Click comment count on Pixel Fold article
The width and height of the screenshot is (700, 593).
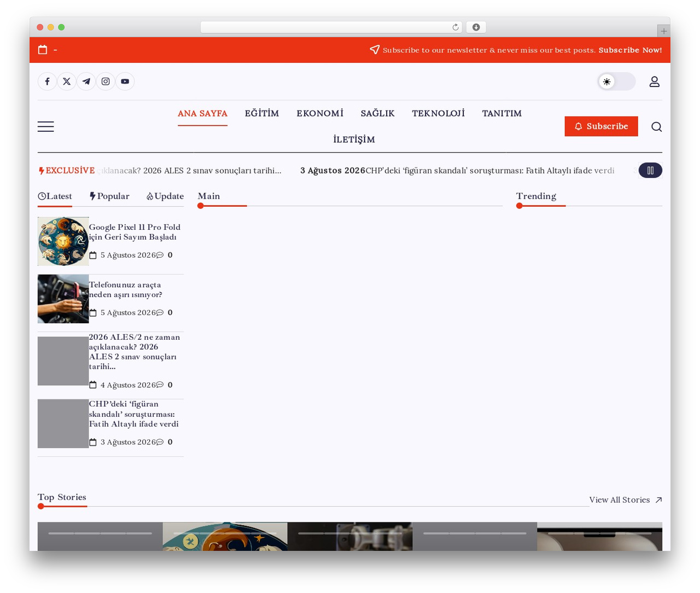pos(165,255)
